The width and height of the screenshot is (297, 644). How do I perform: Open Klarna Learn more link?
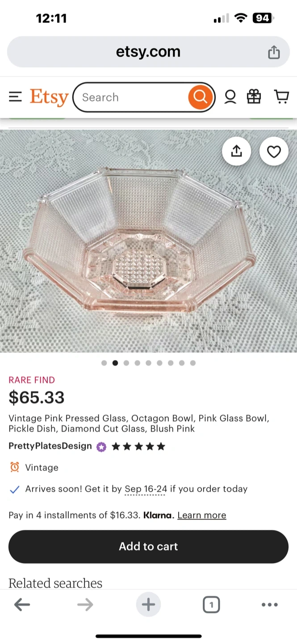coord(201,515)
